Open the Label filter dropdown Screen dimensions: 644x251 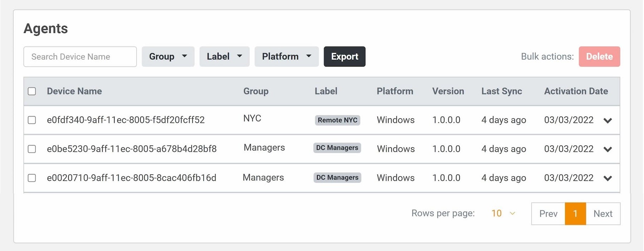click(224, 56)
